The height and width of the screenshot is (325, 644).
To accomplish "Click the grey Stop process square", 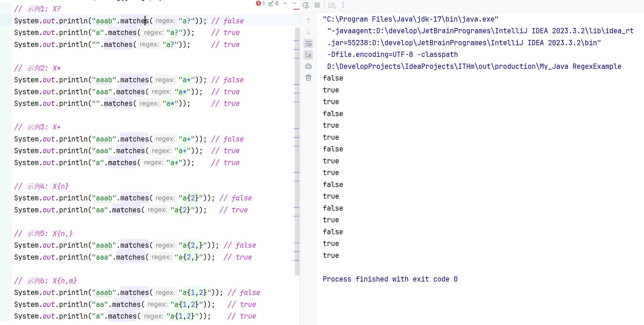I will pos(317,5).
